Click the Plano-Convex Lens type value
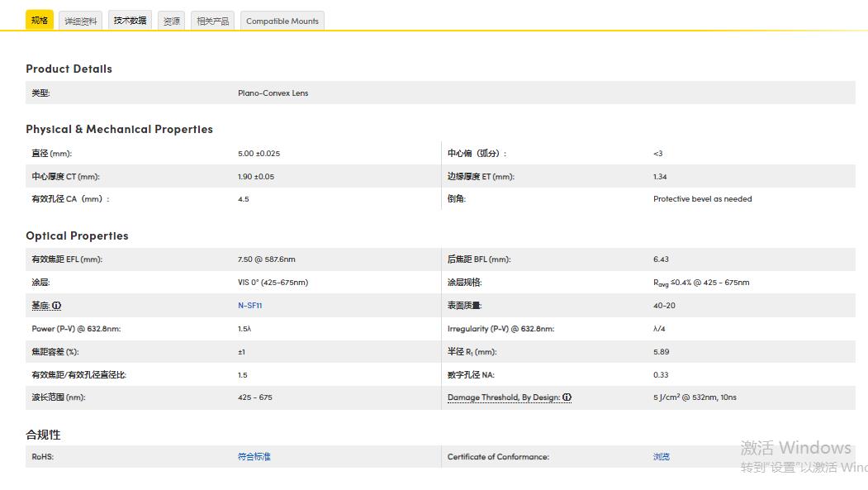The image size is (868, 490). pos(273,93)
